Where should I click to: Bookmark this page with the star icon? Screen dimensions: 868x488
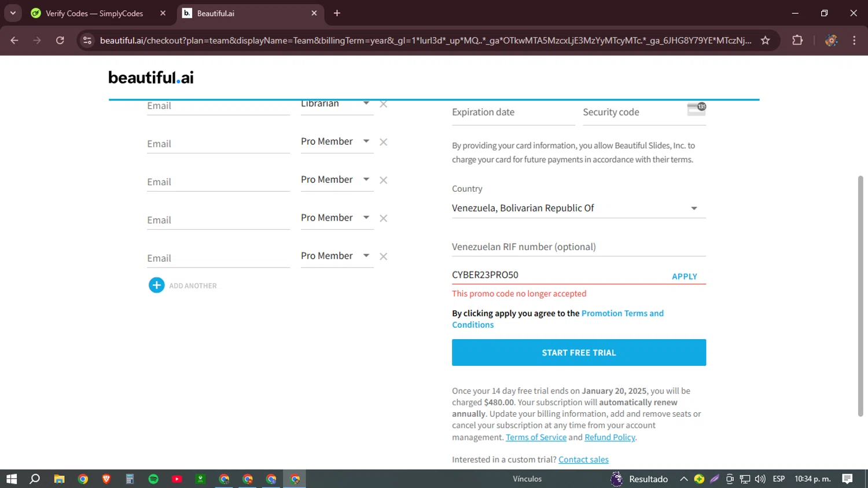pos(766,40)
